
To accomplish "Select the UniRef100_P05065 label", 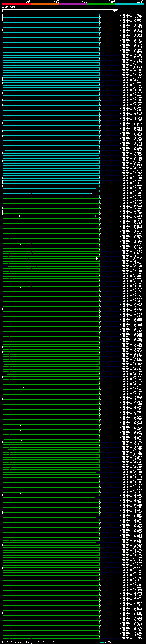I will click(131, 572).
